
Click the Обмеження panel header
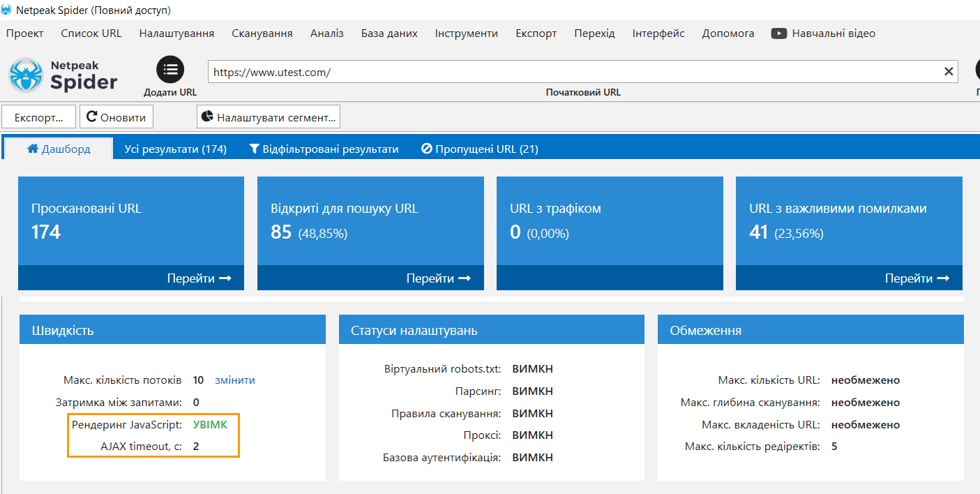(x=811, y=329)
